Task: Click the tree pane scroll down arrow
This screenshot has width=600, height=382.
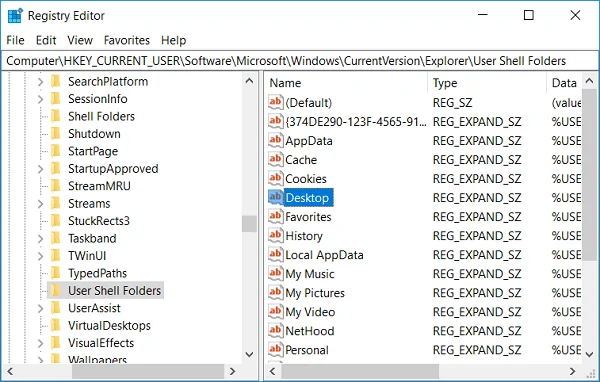Action: 249,354
